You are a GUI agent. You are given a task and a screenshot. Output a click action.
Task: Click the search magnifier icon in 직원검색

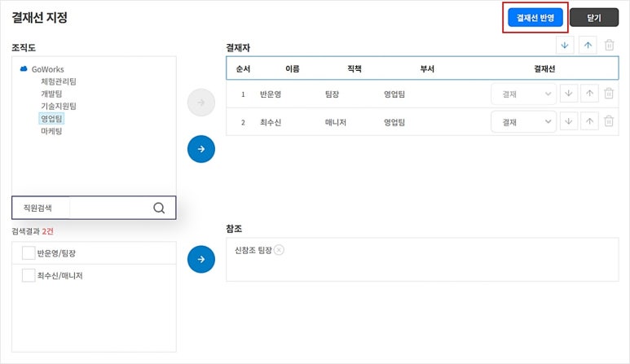pos(159,208)
